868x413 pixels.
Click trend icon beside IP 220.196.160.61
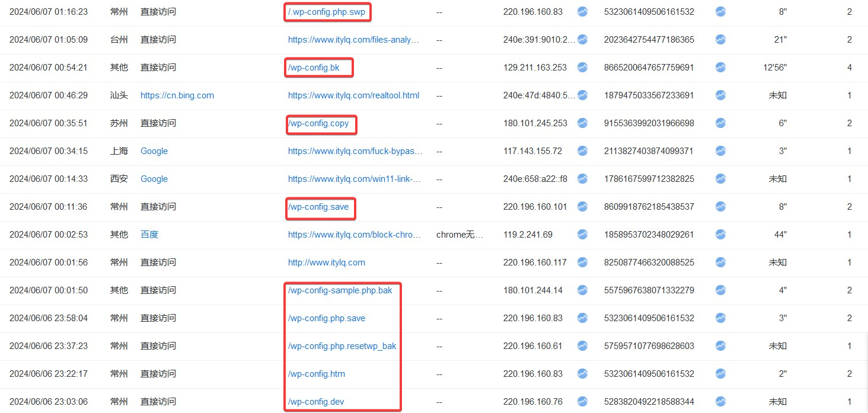click(x=582, y=345)
